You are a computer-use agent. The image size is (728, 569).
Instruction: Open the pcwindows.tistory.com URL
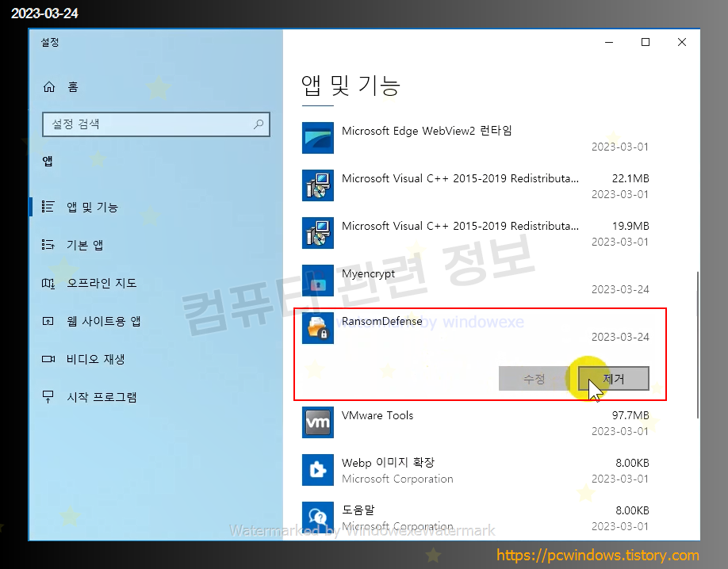tap(597, 555)
